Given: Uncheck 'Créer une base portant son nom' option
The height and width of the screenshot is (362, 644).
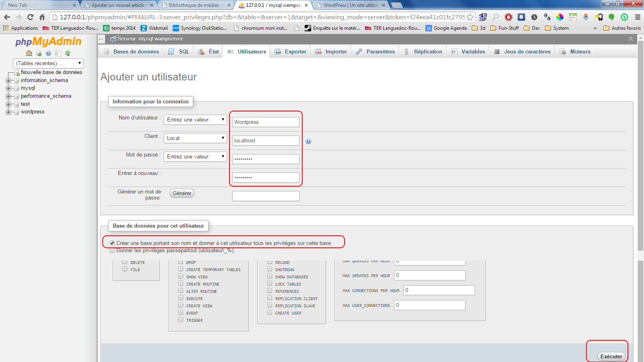Looking at the screenshot, I should click(112, 243).
